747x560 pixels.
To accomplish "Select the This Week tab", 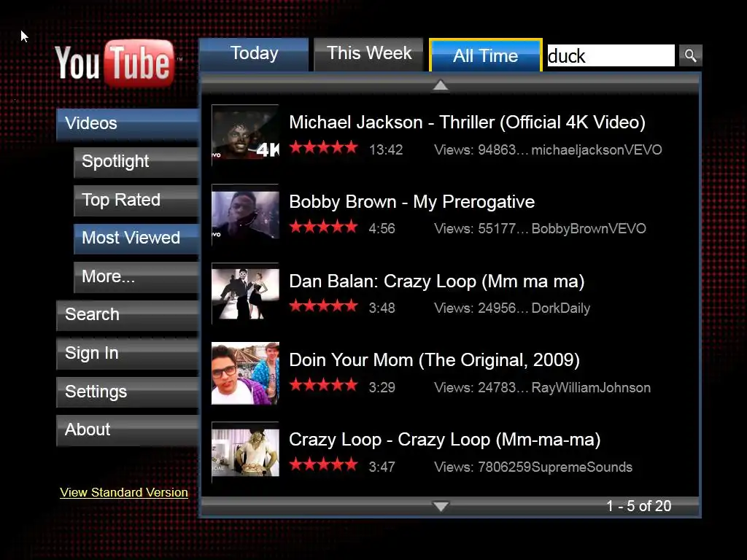I will click(368, 54).
